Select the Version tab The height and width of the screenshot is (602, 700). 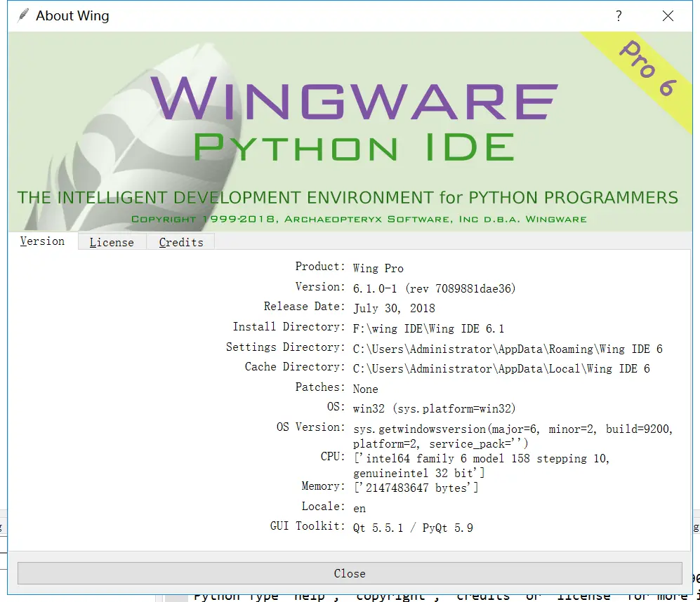click(x=42, y=241)
